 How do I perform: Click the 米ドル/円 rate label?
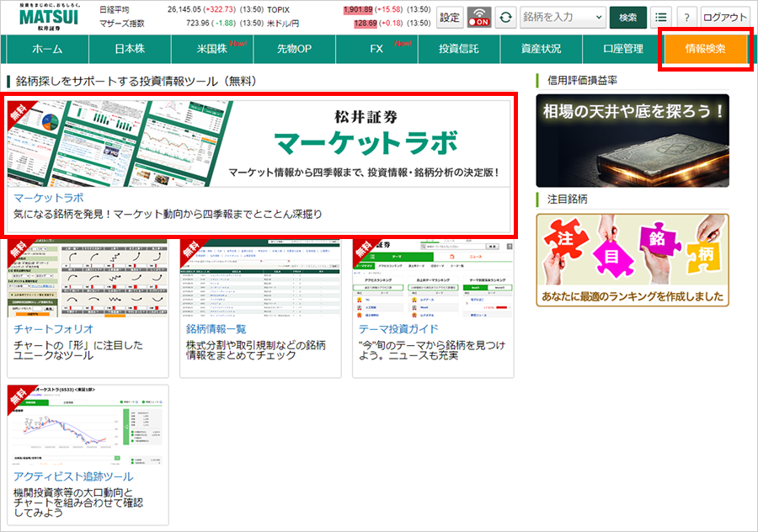[x=283, y=24]
